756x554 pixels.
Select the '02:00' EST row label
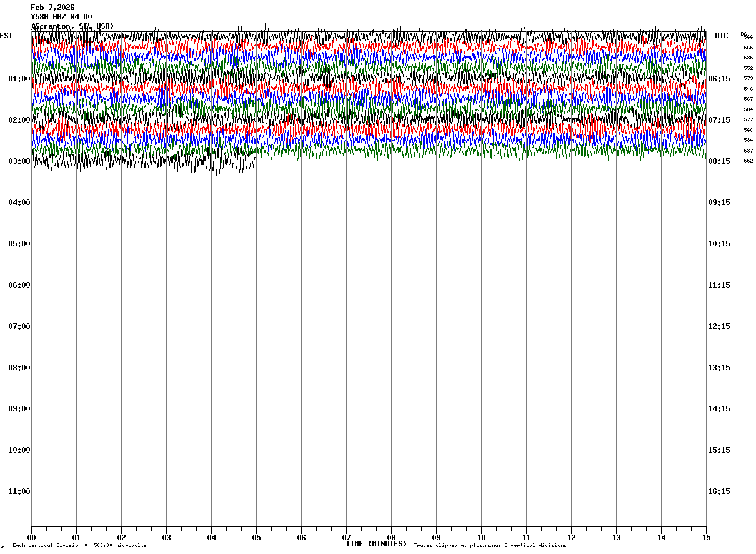19,120
